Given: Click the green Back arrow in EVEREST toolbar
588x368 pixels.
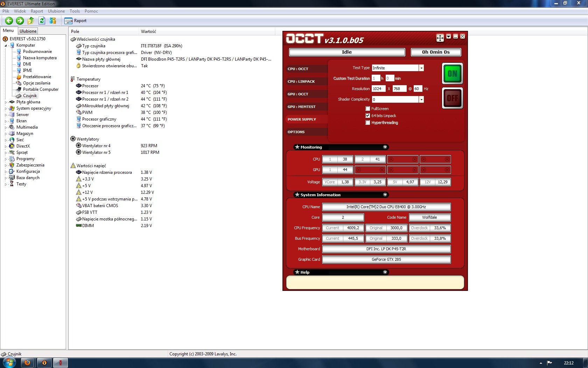Looking at the screenshot, I should pos(9,21).
